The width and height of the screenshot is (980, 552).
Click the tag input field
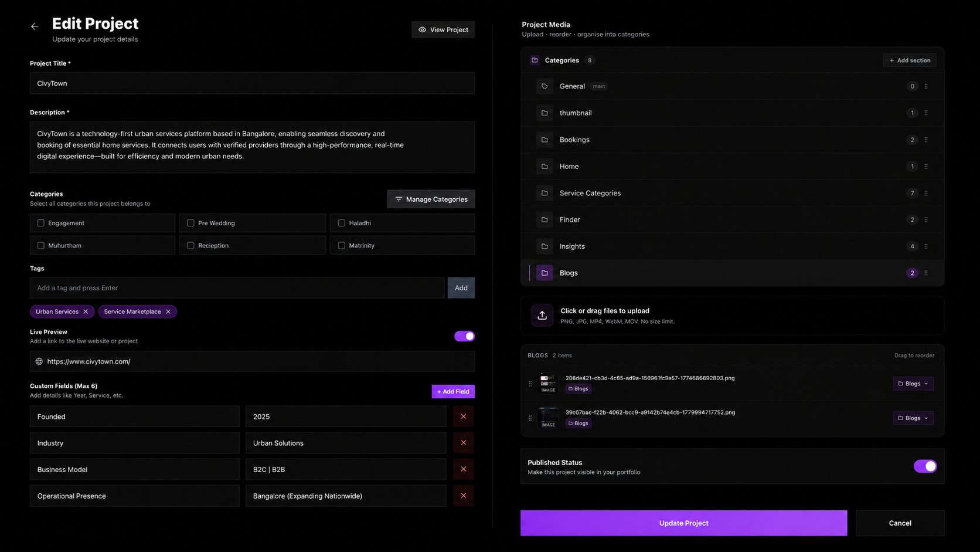(237, 288)
